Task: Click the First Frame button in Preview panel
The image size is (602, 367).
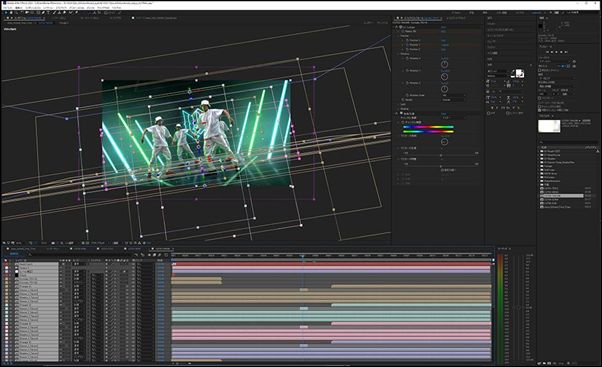Action: (x=547, y=52)
